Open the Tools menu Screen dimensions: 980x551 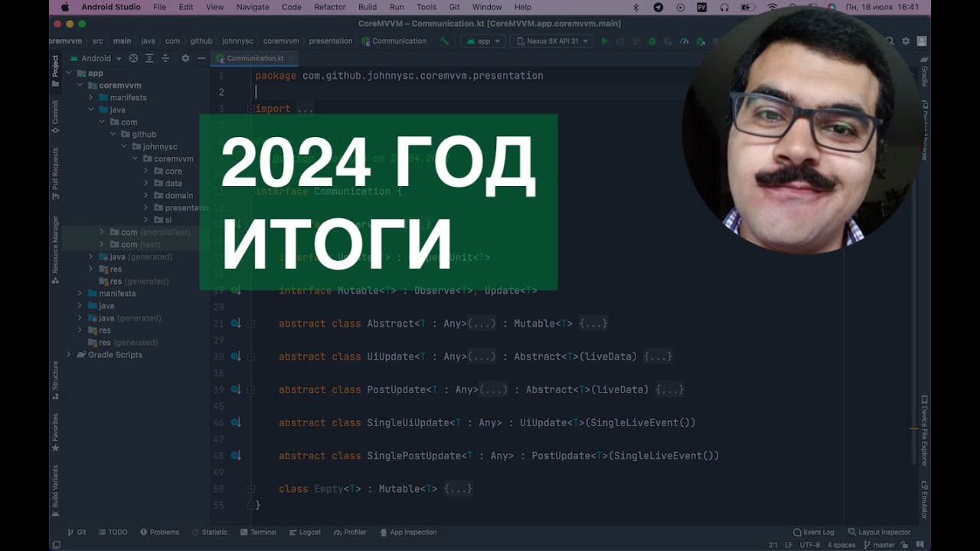[x=426, y=7]
